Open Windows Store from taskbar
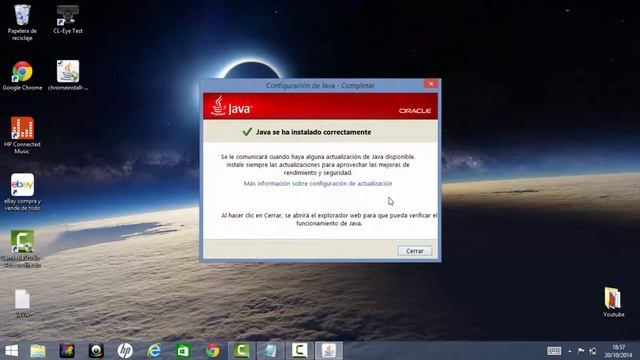Viewport: 640px width, 360px height. [x=183, y=351]
